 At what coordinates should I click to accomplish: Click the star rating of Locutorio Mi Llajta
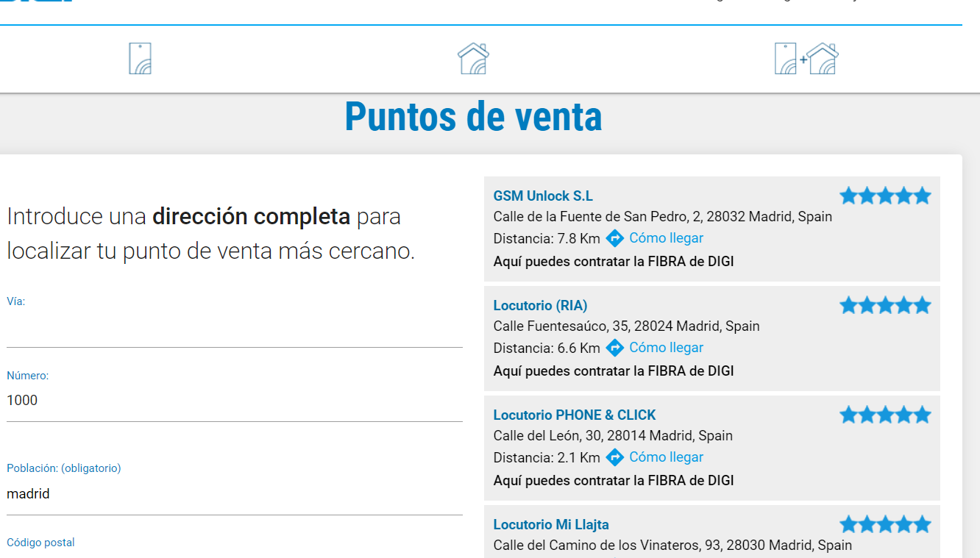[885, 524]
